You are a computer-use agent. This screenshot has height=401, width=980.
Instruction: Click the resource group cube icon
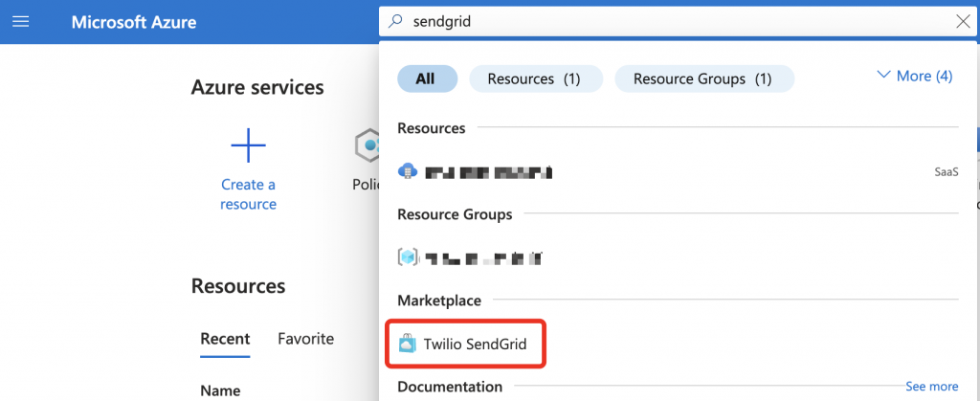pyautogui.click(x=408, y=257)
